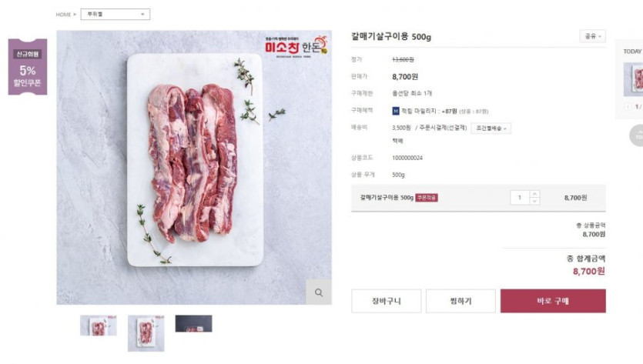Click the 5% 할인쿠폰 coupon banner
Screen dimensions: 643x364
[28, 67]
